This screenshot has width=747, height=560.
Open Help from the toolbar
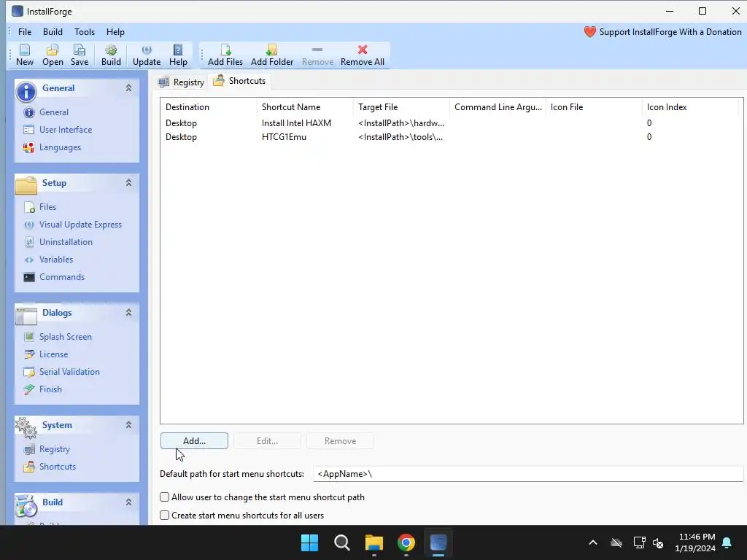[178, 55]
